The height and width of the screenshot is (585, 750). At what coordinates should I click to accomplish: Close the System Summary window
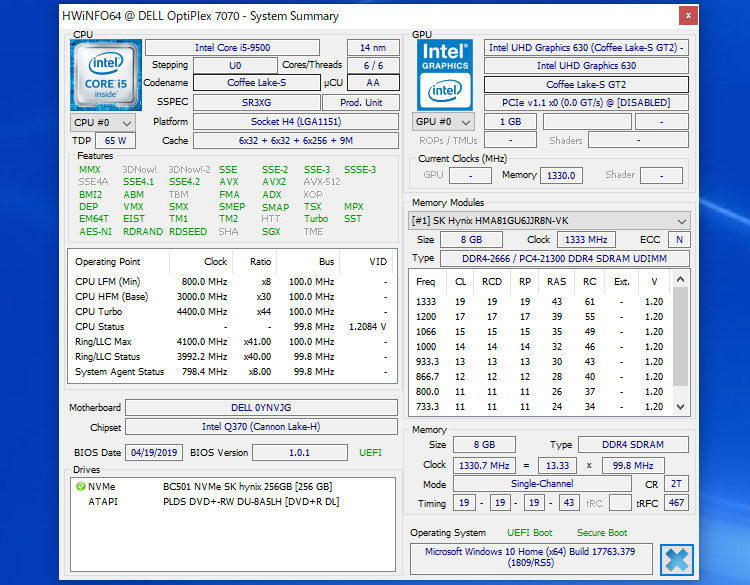[x=688, y=15]
